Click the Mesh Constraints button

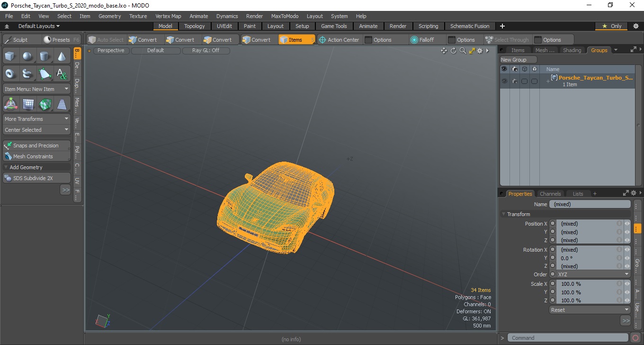[x=37, y=156]
